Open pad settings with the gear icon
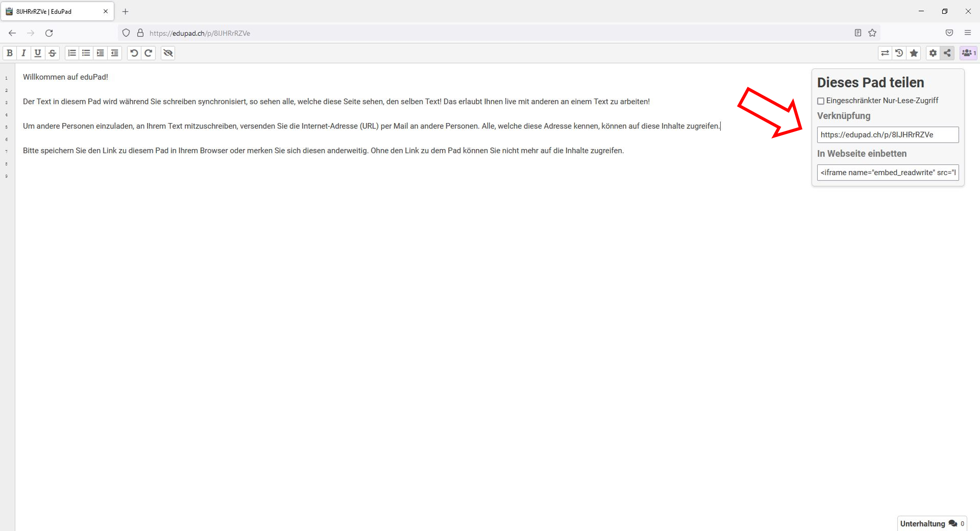 (x=933, y=53)
